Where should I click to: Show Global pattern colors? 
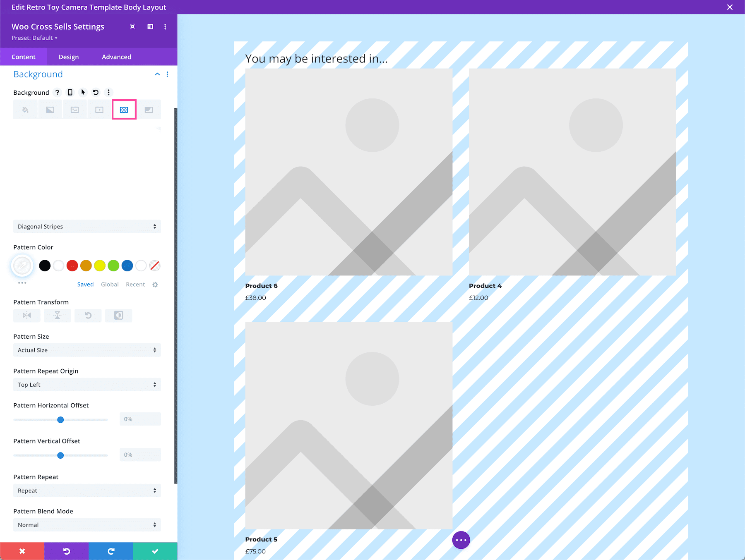point(110,284)
